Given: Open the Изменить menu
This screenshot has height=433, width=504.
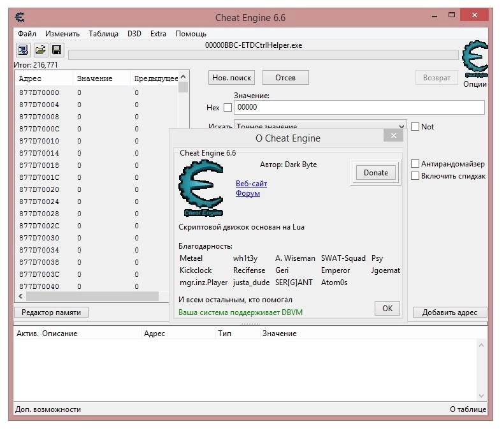Looking at the screenshot, I should click(x=62, y=34).
